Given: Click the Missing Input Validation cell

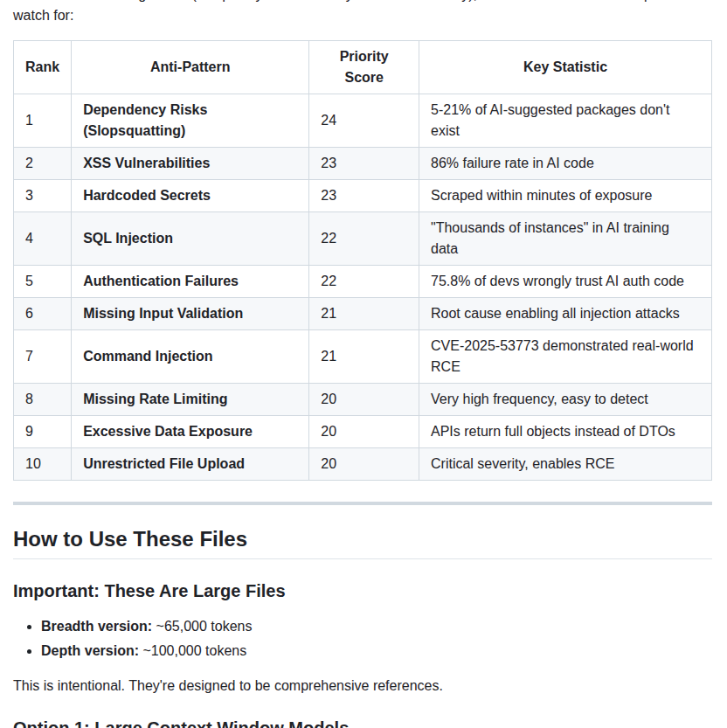Looking at the screenshot, I should coord(163,314).
